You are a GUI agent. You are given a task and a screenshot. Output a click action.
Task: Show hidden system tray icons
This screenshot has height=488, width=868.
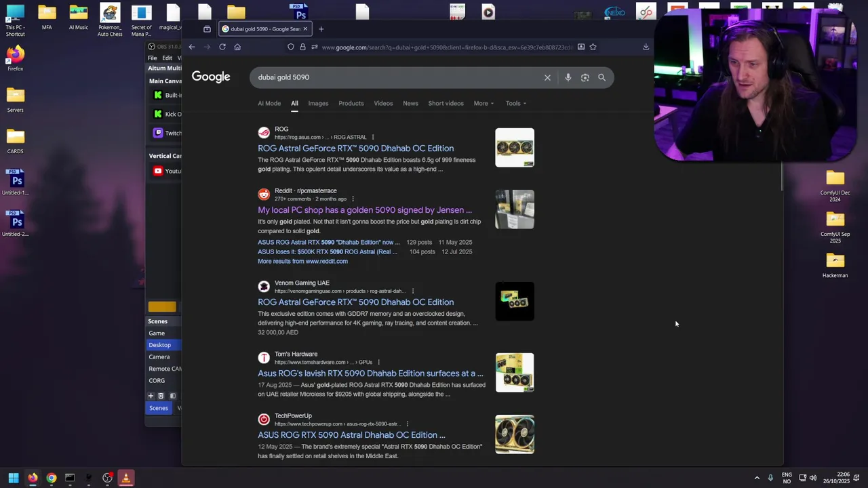(x=757, y=478)
